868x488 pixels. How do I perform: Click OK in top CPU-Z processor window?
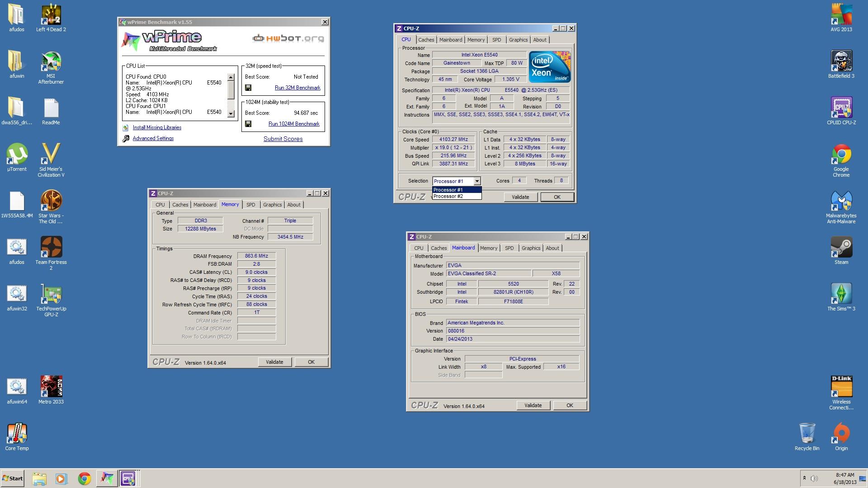click(x=557, y=197)
